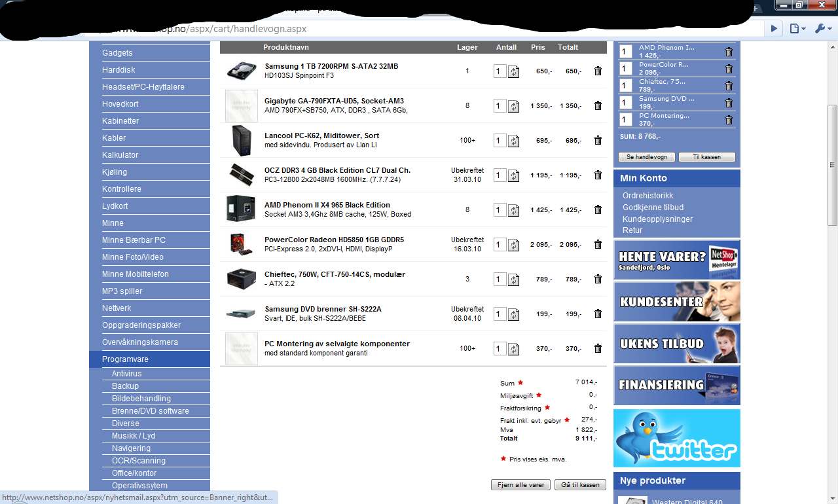Open the browser page menu icon
Image resolution: width=838 pixels, height=504 pixels.
[x=797, y=29]
